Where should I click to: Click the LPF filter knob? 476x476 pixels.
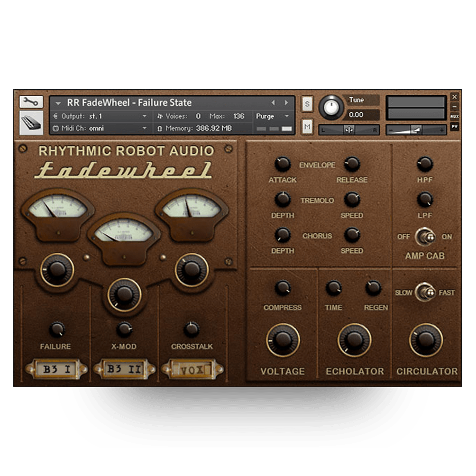pos(425,199)
